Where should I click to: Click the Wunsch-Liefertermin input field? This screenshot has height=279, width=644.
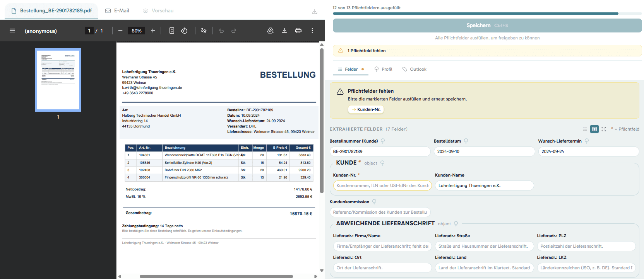588,151
